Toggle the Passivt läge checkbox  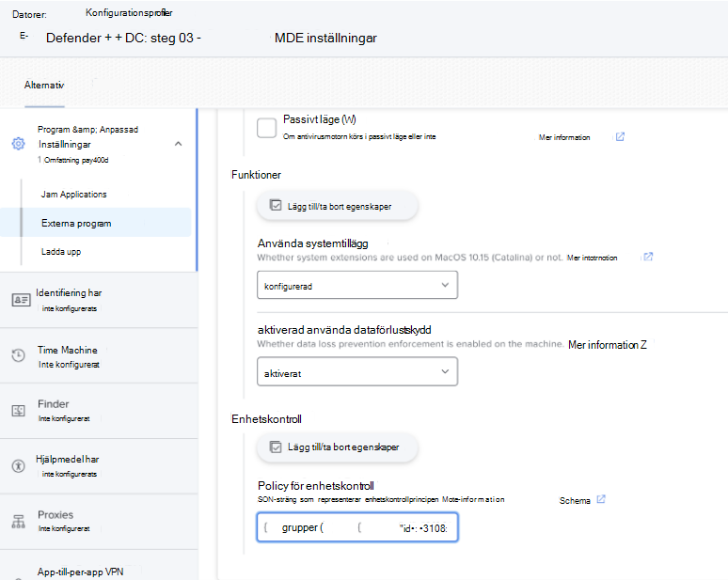266,128
